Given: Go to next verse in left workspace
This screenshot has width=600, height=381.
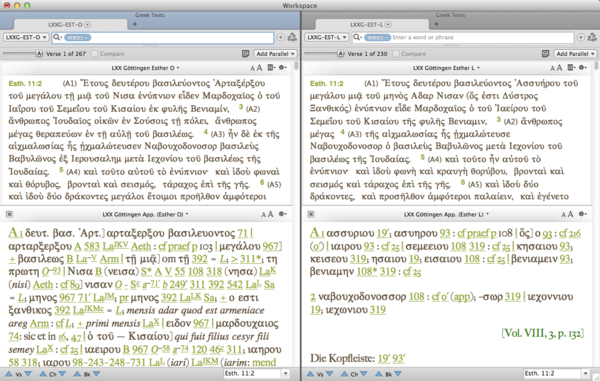Looking at the screenshot, I should pyautogui.click(x=28, y=374).
